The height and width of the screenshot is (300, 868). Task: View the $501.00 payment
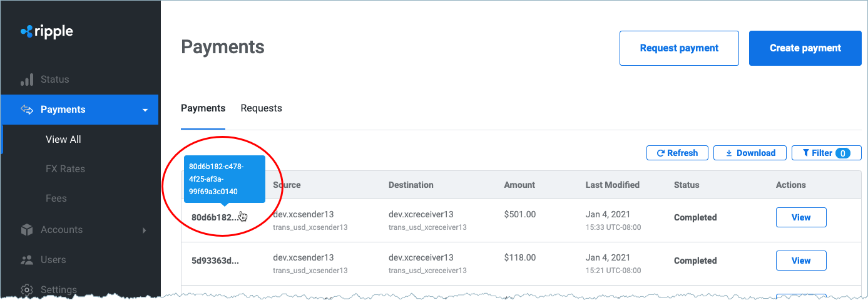801,217
